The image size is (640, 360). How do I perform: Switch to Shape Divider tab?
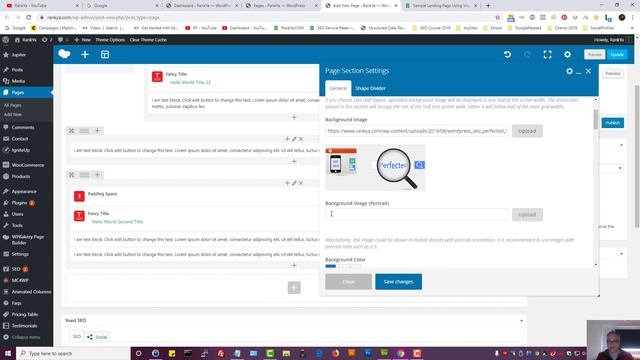pyautogui.click(x=370, y=88)
